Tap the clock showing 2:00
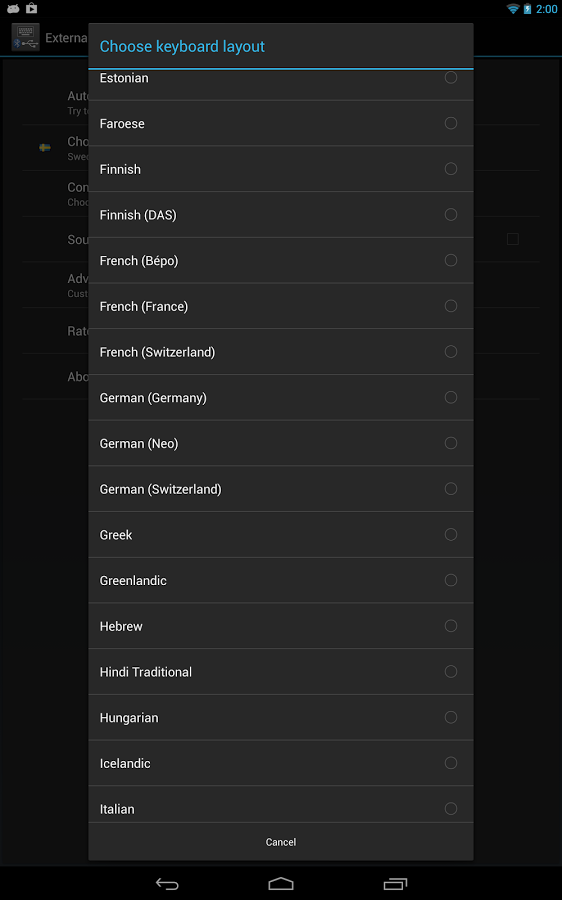The height and width of the screenshot is (900, 562). click(546, 9)
